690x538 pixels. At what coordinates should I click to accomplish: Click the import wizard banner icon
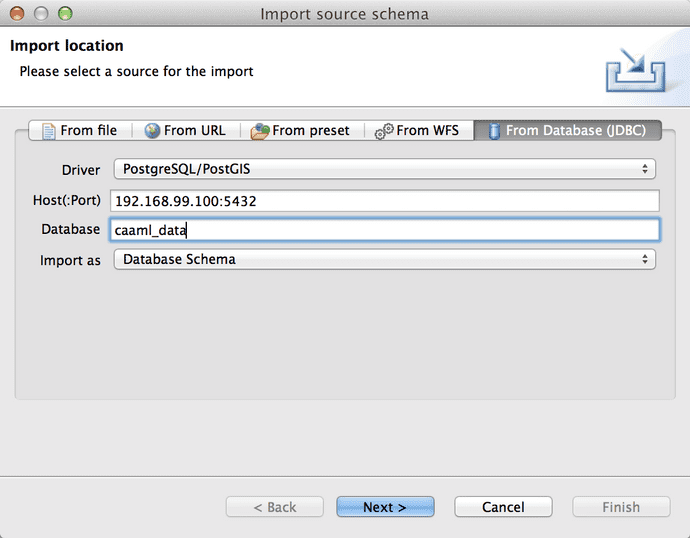635,69
